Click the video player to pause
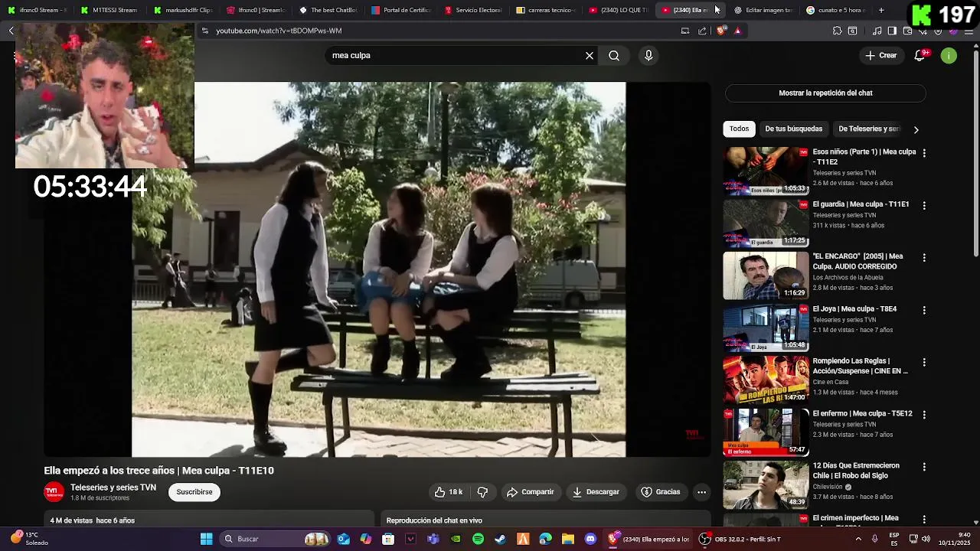 [378, 269]
